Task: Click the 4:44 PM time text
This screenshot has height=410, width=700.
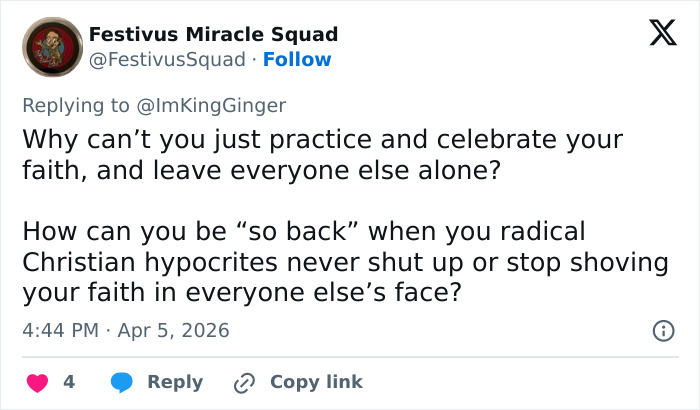Action: tap(61, 330)
